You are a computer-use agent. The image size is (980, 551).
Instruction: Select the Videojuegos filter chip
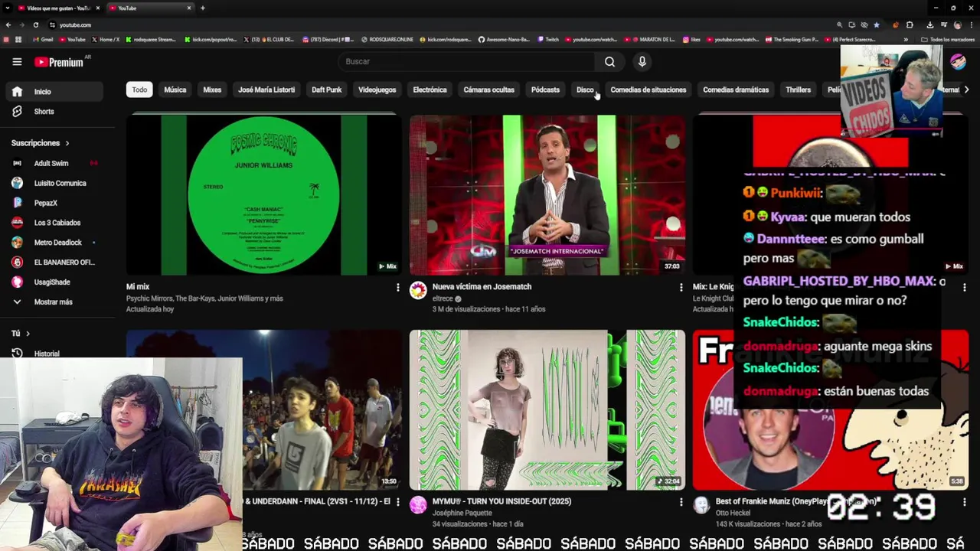[377, 90]
